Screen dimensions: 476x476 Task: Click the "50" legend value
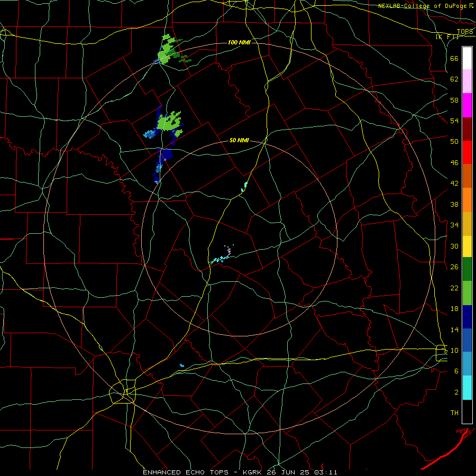pyautogui.click(x=454, y=142)
